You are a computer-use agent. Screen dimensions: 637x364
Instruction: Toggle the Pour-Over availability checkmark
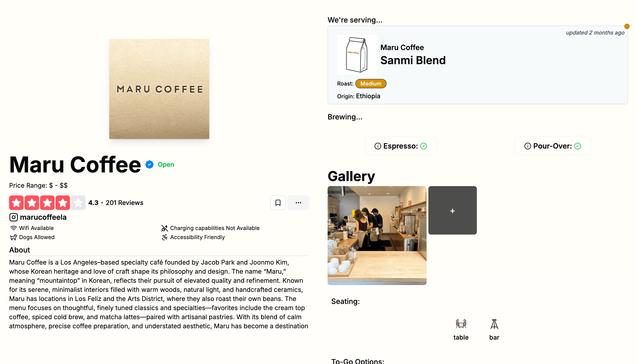click(578, 146)
